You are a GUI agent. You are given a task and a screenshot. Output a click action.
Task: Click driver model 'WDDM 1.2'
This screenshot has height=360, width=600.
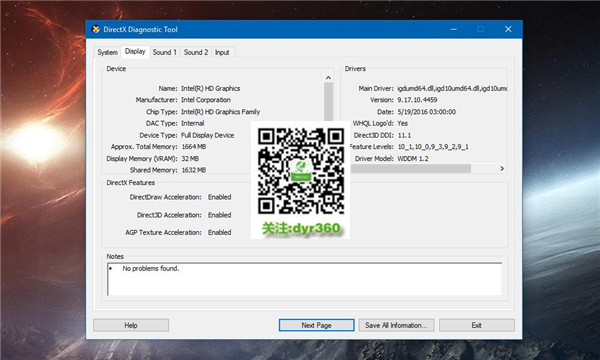coord(413,158)
